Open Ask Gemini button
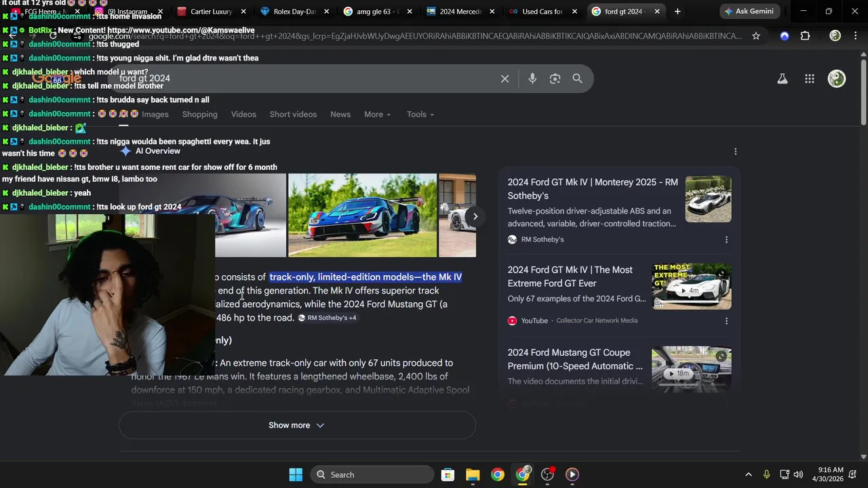The image size is (868, 488). pos(749,12)
